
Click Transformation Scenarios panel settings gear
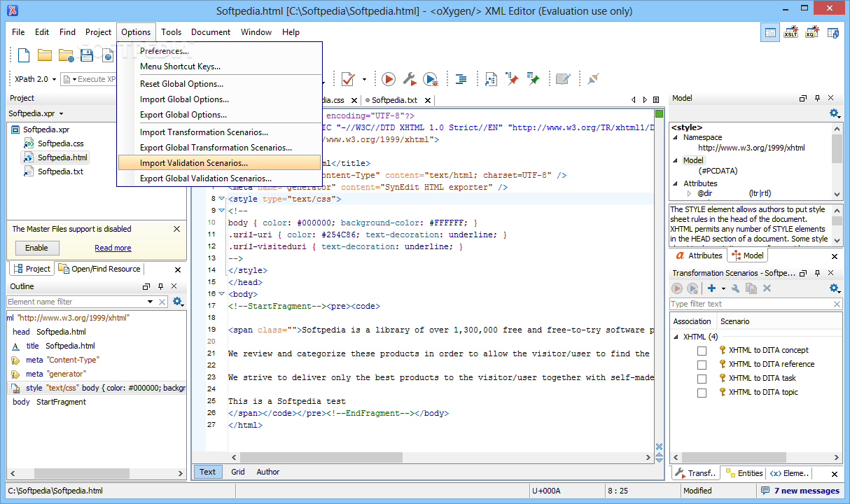coord(834,288)
